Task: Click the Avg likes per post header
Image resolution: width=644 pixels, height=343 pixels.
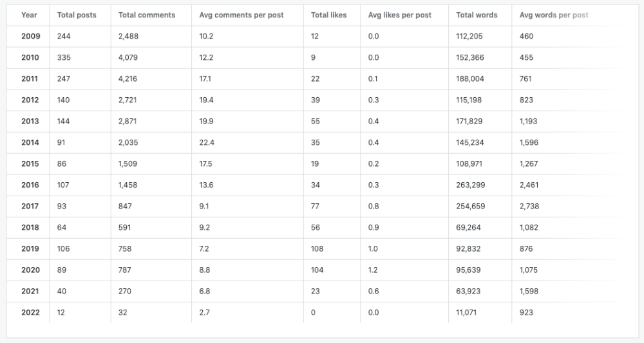Action: tap(399, 15)
